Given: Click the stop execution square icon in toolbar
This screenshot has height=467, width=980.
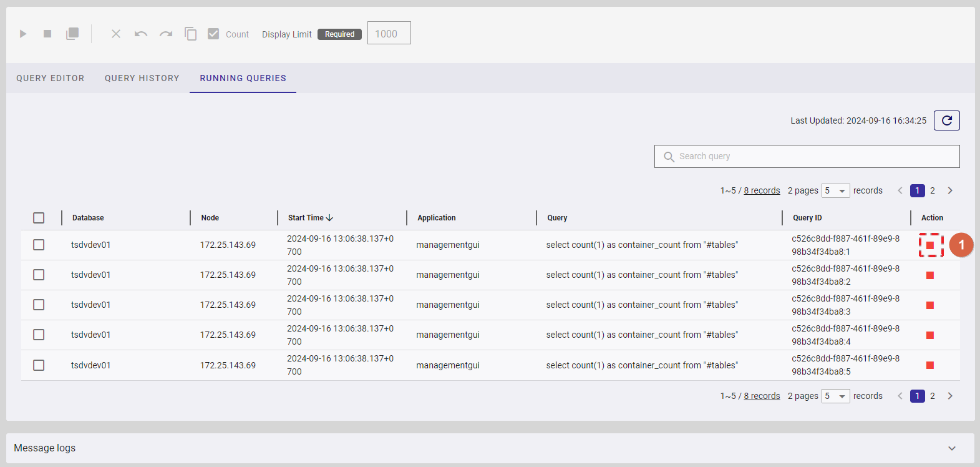Looking at the screenshot, I should [x=47, y=34].
